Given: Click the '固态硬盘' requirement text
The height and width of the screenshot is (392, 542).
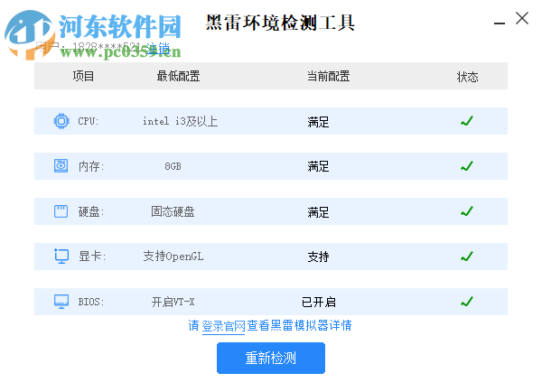Looking at the screenshot, I should [x=173, y=211].
